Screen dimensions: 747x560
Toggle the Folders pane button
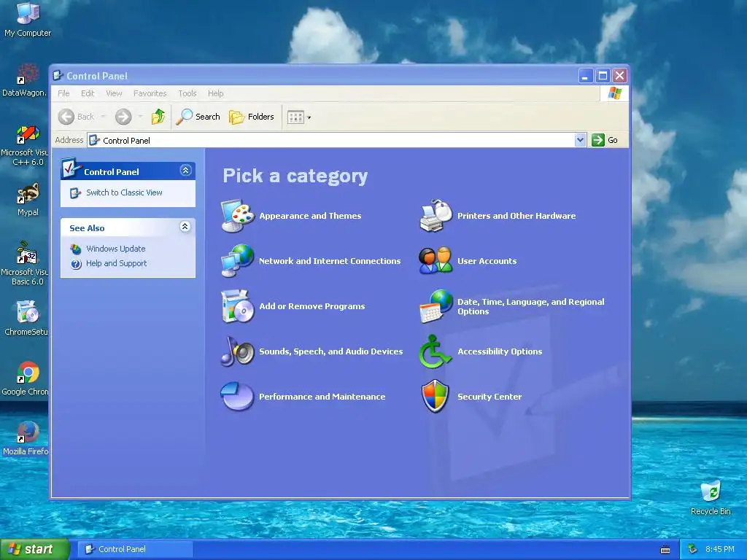252,117
